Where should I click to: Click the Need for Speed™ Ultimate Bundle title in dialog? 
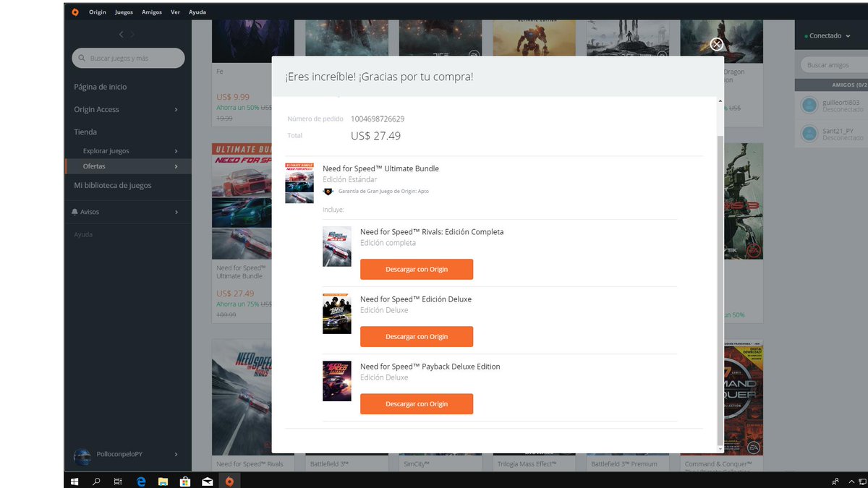point(380,168)
